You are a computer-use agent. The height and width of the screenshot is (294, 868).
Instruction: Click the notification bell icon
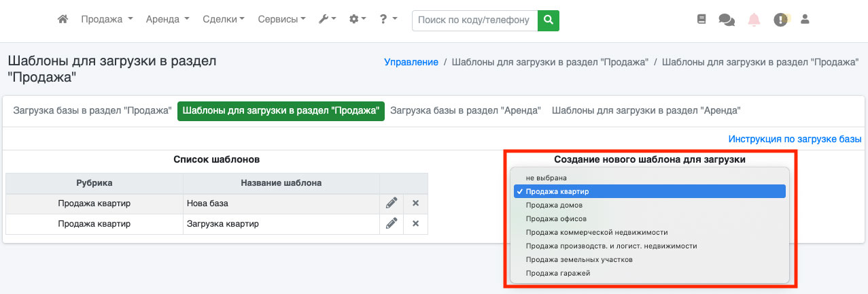click(754, 20)
